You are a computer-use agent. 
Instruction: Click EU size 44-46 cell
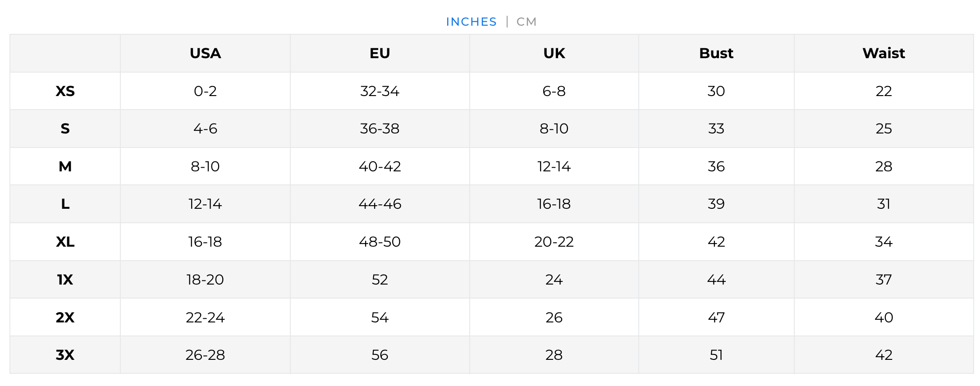click(380, 204)
